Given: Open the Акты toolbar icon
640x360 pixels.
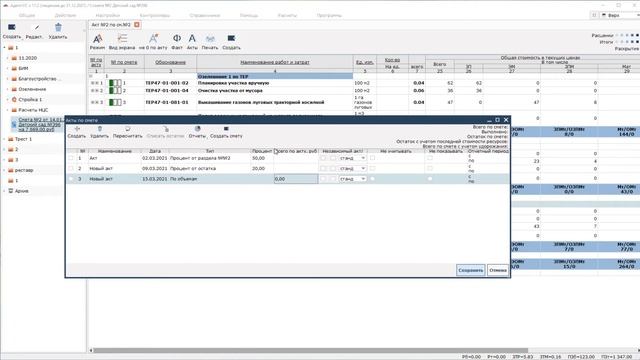Looking at the screenshot, I should 192,38.
